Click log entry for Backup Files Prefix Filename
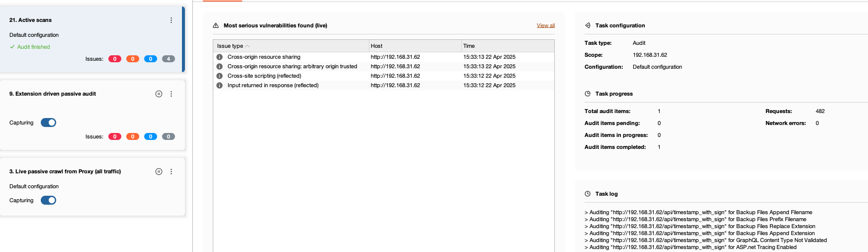This screenshot has width=868, height=252. coord(695,220)
